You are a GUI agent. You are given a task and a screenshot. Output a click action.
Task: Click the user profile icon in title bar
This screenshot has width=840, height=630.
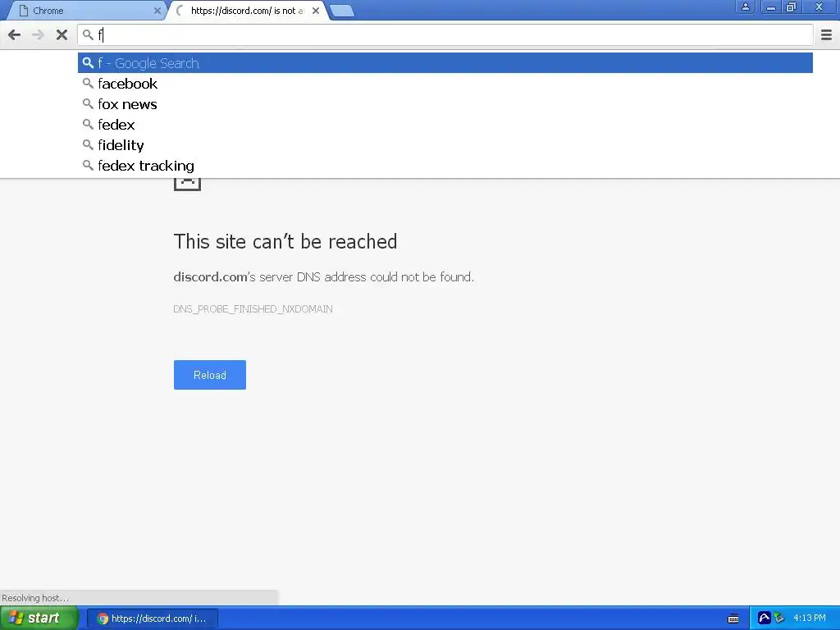(x=745, y=7)
